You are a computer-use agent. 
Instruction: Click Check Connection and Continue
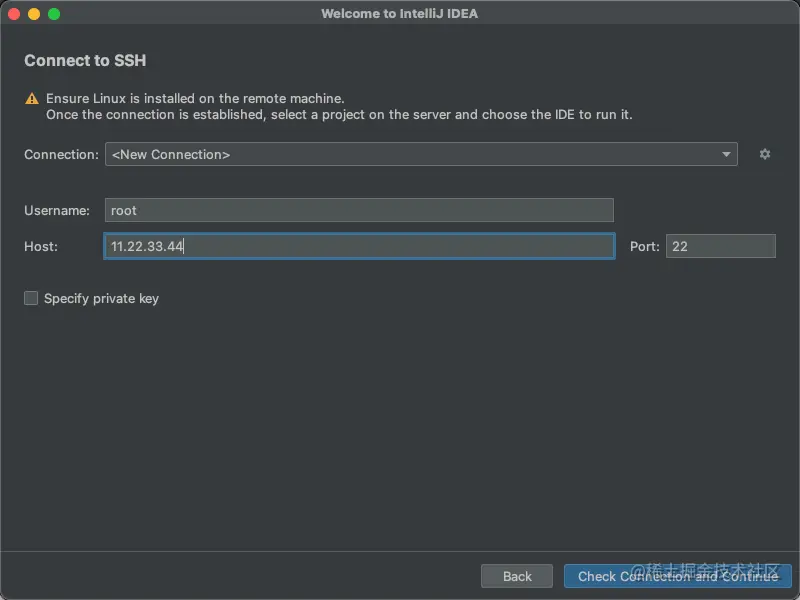678,576
